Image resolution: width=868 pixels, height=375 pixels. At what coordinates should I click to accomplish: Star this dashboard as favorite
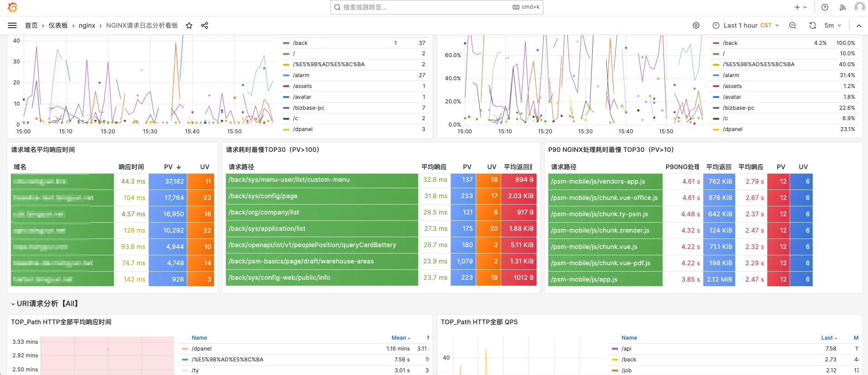(189, 25)
